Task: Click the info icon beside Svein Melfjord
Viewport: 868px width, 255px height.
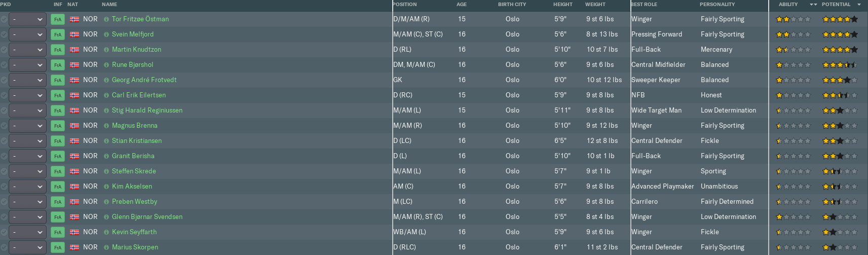Action: pyautogui.click(x=106, y=34)
